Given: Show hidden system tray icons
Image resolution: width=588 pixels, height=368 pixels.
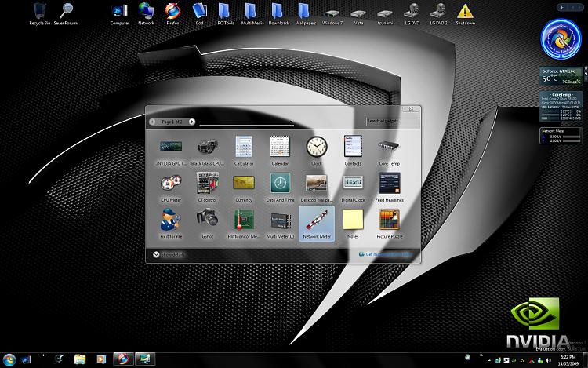Looking at the screenshot, I should (489, 360).
